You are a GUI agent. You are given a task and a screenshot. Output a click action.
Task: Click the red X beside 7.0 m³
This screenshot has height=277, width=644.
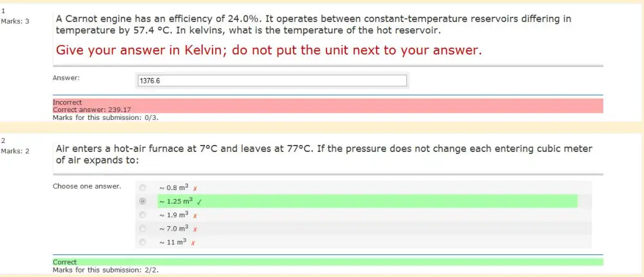click(x=195, y=229)
